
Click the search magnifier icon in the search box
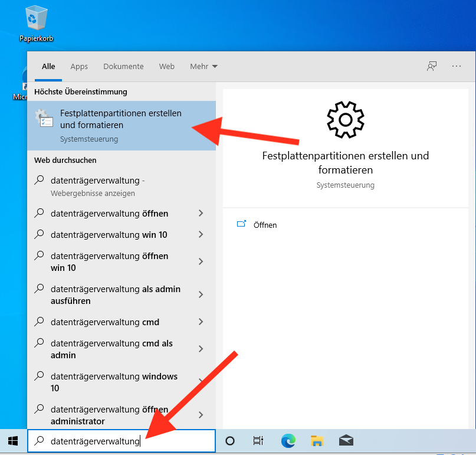[x=39, y=441]
